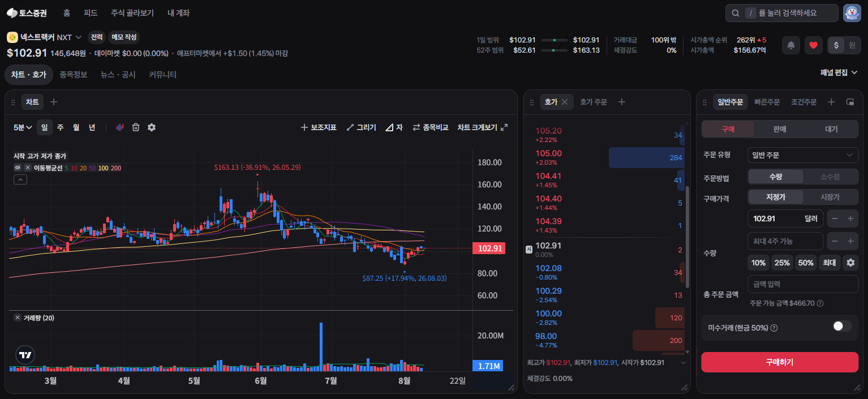The width and height of the screenshot is (868, 399).
Task: Click the red heart favorite icon
Action: (x=814, y=45)
